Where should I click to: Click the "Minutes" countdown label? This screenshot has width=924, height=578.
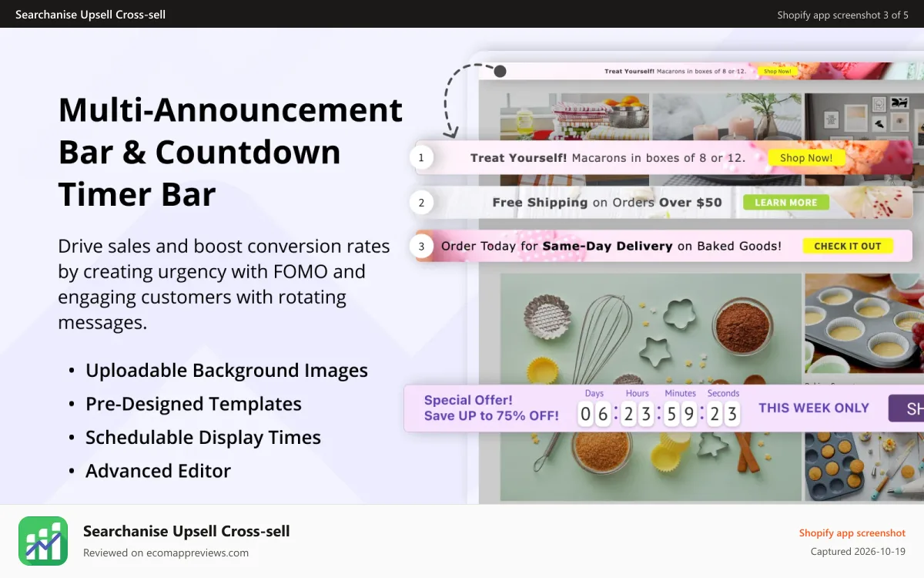[681, 393]
